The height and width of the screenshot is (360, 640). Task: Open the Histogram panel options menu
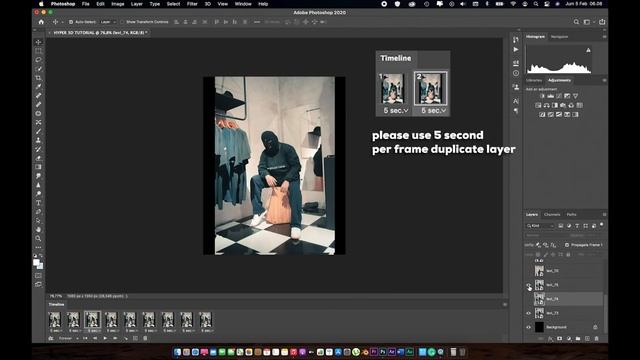[604, 37]
